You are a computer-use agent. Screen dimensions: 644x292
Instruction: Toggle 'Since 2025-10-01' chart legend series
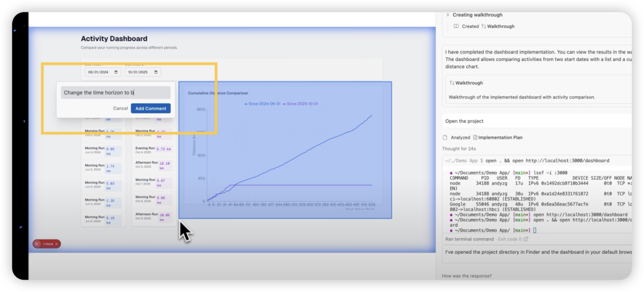click(303, 103)
